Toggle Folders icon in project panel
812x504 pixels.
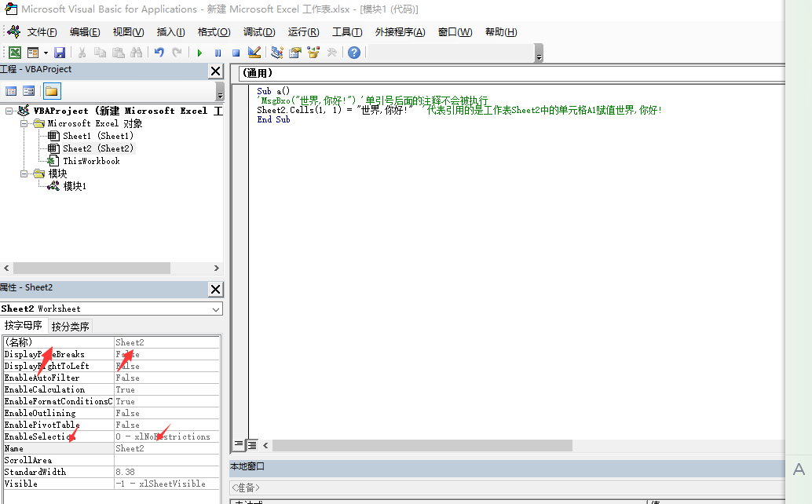[x=51, y=92]
